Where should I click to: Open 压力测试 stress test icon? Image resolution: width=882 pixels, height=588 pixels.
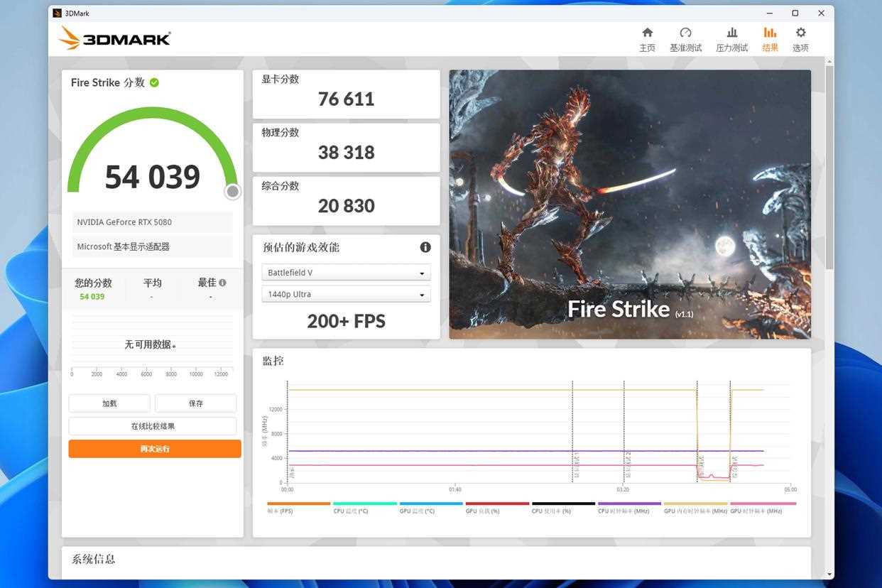[x=731, y=33]
